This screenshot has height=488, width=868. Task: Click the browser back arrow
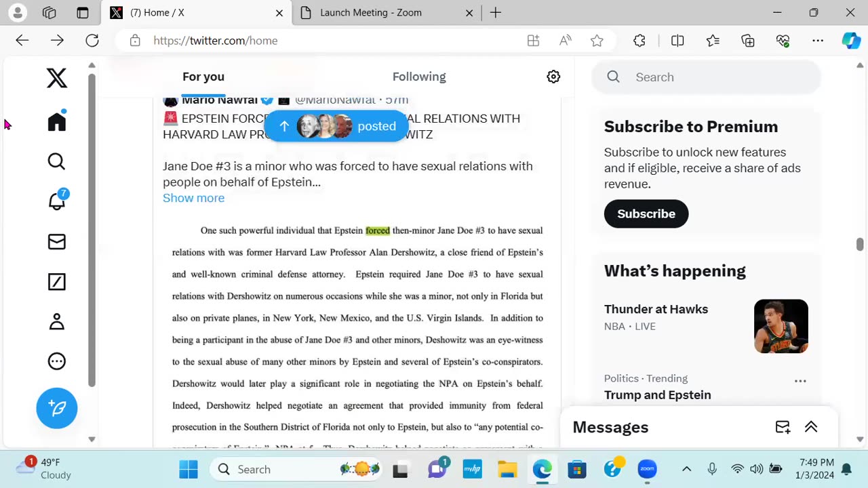click(x=22, y=41)
